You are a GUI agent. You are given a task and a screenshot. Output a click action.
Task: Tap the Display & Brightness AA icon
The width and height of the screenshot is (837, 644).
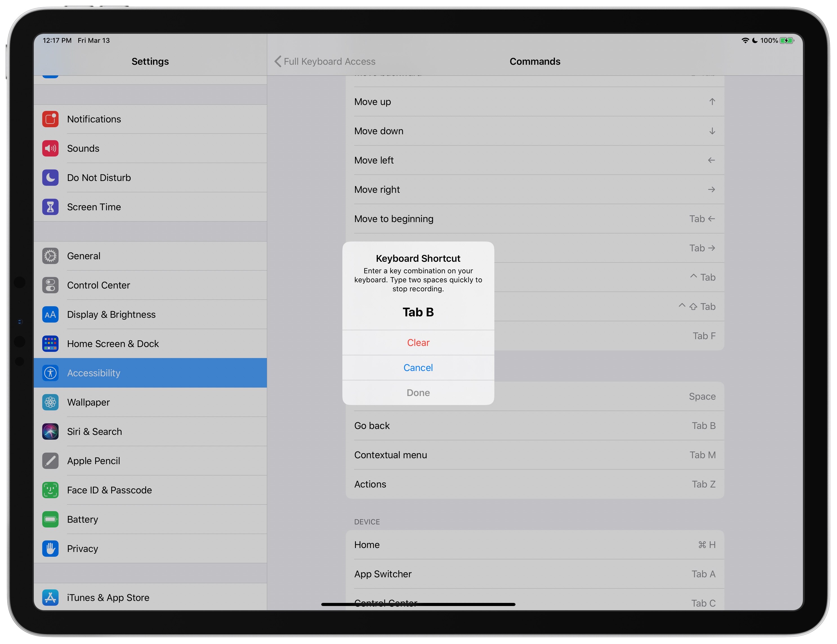(50, 314)
